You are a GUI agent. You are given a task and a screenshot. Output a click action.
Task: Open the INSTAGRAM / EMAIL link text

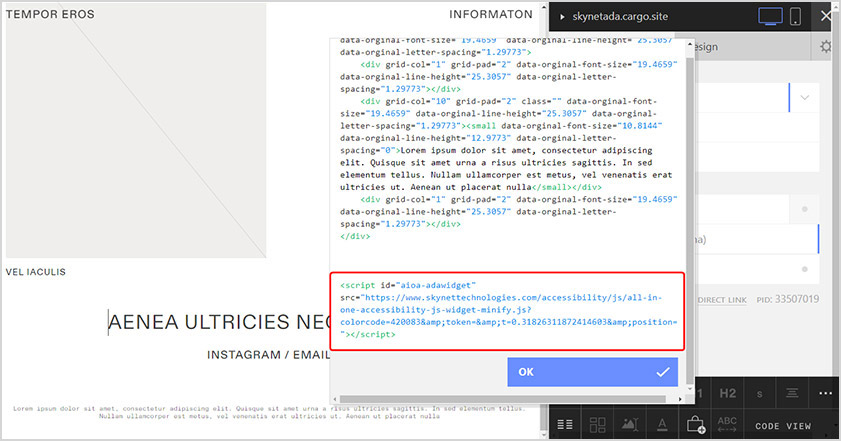[268, 355]
